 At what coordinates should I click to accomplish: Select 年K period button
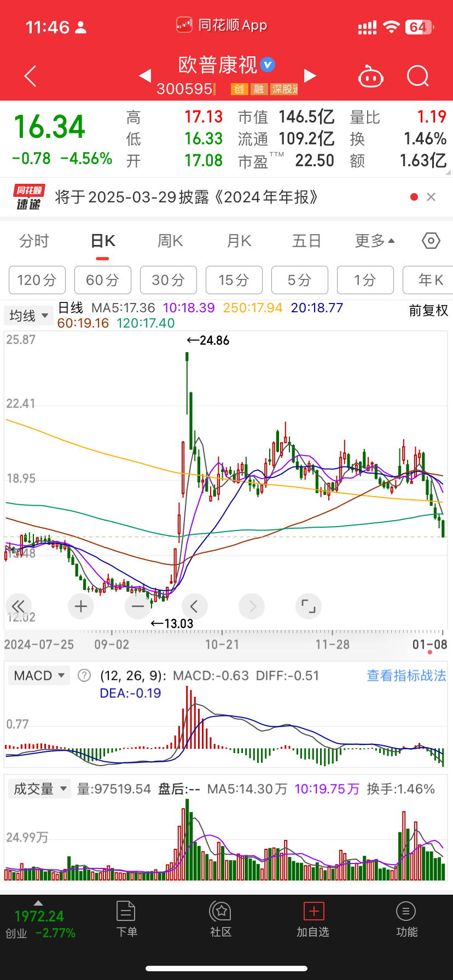pyautogui.click(x=428, y=280)
